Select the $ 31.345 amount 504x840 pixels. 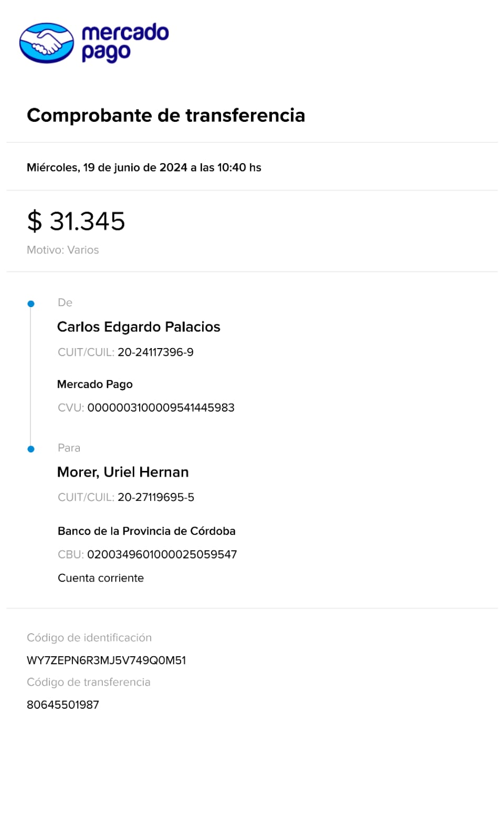coord(76,221)
